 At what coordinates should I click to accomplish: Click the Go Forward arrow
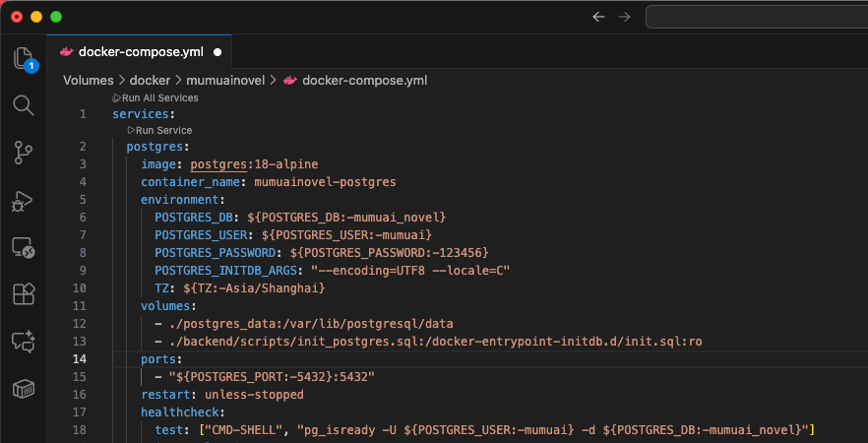(624, 17)
